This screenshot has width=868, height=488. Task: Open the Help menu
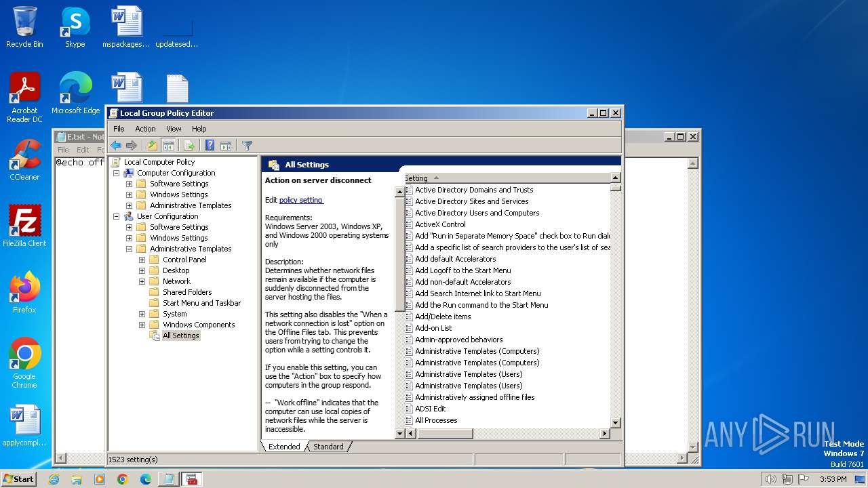click(x=199, y=129)
